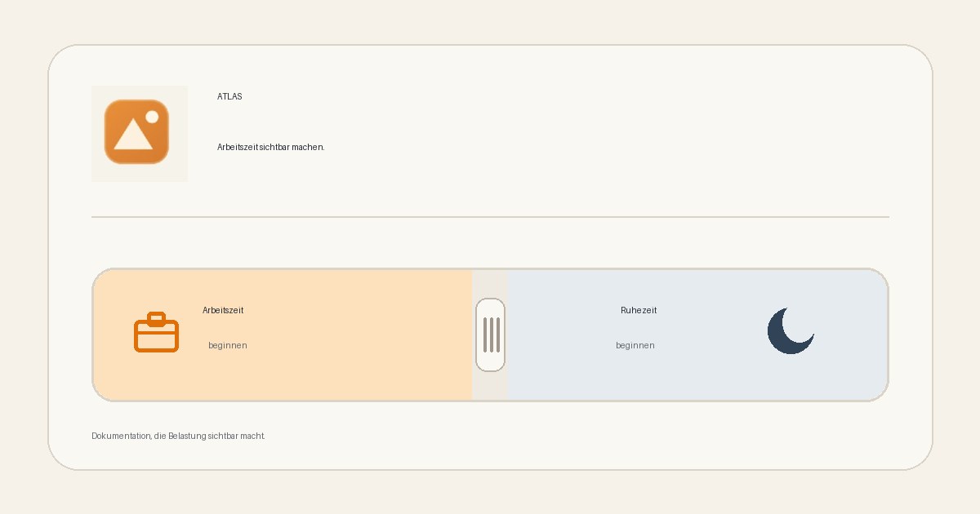Click the tagline 'Arbeitszeit sichtbar machen.'
The image size is (980, 514).
pos(271,147)
